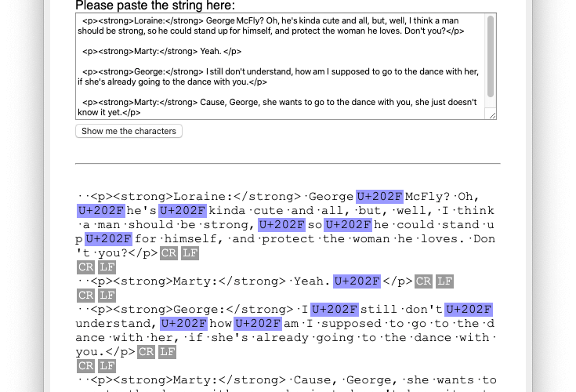Click the text area vertical scrollbar thumb
Image resolution: width=576 pixels, height=392 pixels.
point(491,56)
